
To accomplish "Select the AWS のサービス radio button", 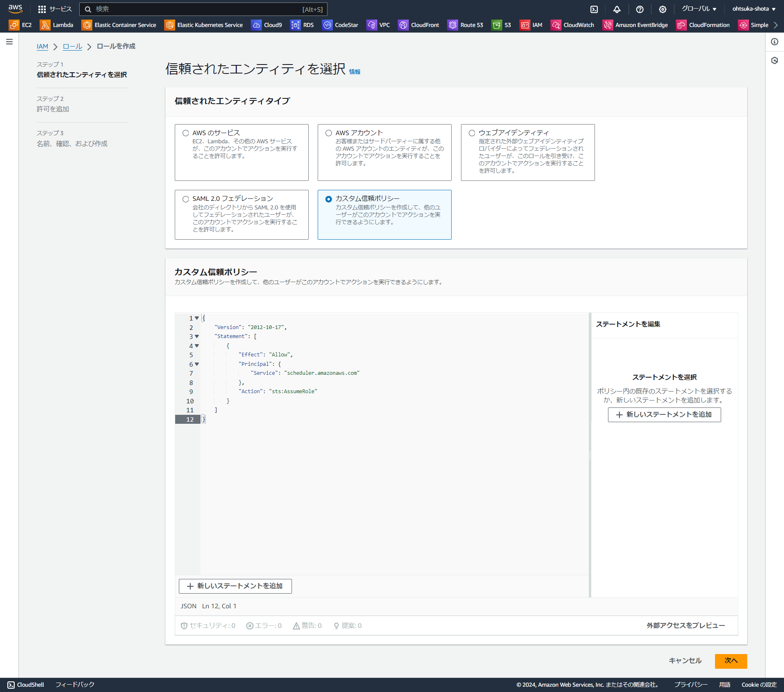I will tap(186, 133).
